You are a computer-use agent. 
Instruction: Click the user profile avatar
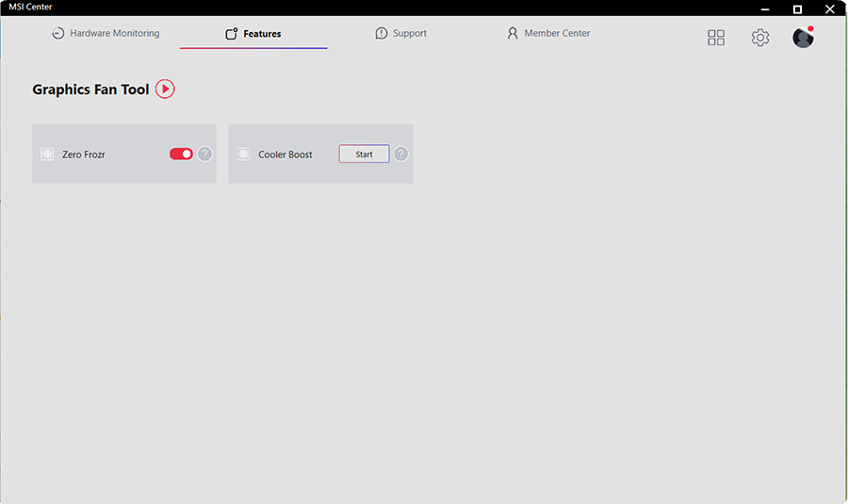click(803, 38)
